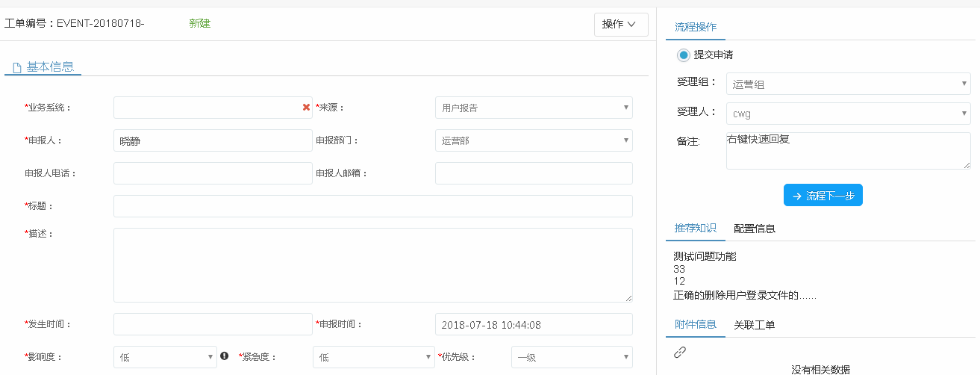This screenshot has width=980, height=375.
Task: Open the 优先级 dropdown
Action: (x=571, y=357)
